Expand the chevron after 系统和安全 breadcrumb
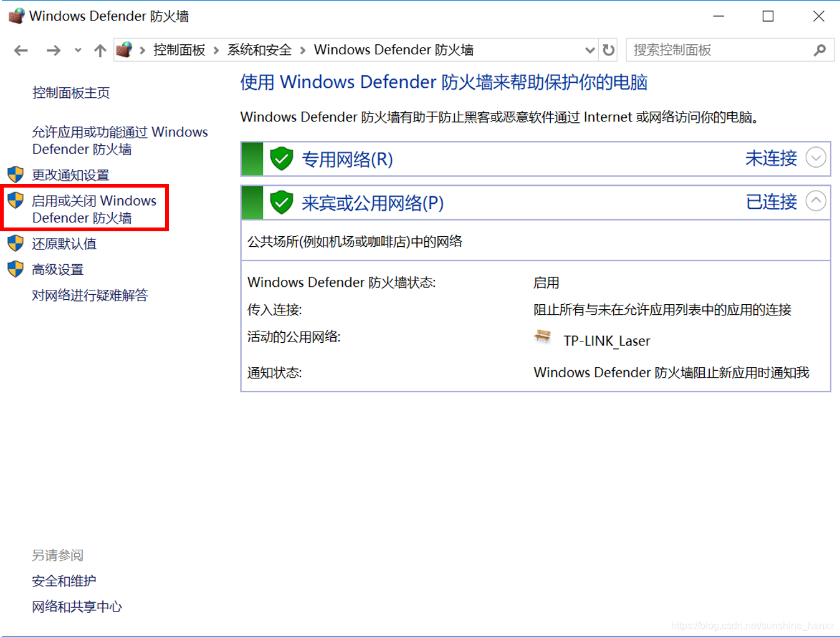840x637 pixels. pyautogui.click(x=303, y=50)
